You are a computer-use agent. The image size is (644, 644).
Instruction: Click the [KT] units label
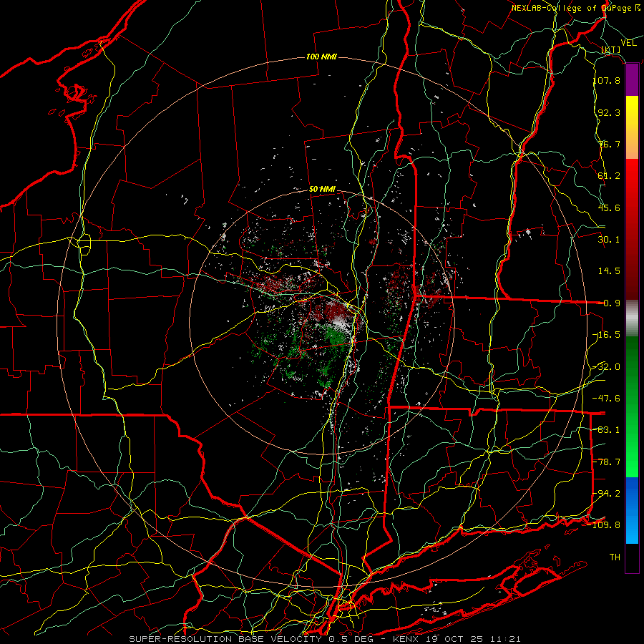pyautogui.click(x=611, y=49)
